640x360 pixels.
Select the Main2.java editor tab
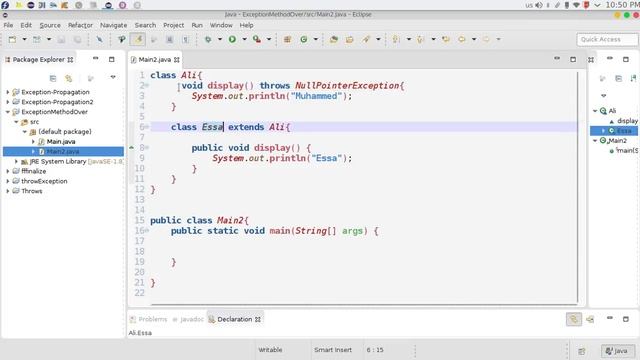click(155, 60)
